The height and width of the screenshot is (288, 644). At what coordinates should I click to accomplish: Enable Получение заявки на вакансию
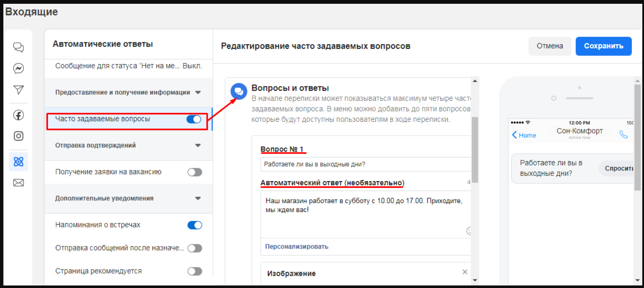click(x=194, y=172)
